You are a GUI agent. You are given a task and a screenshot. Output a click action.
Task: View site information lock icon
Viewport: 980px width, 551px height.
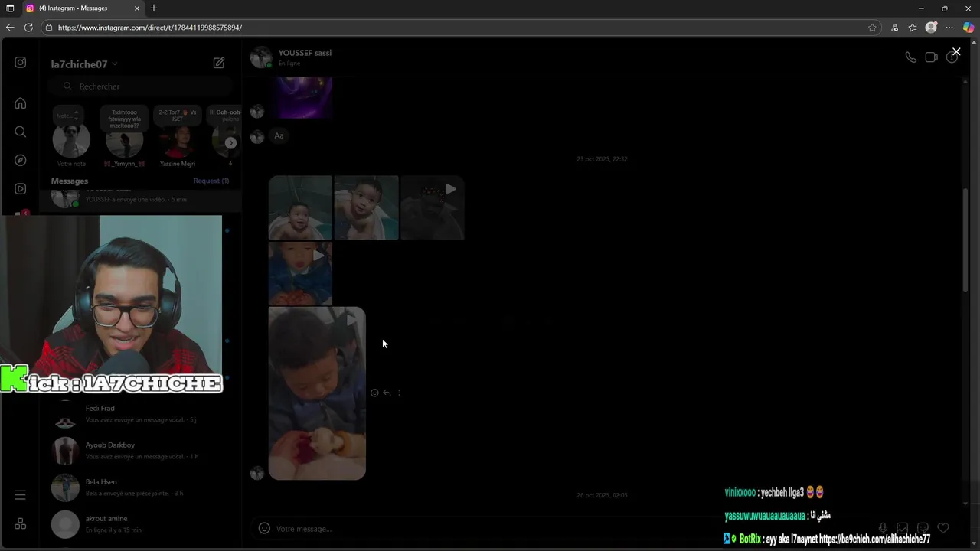pos(49,28)
